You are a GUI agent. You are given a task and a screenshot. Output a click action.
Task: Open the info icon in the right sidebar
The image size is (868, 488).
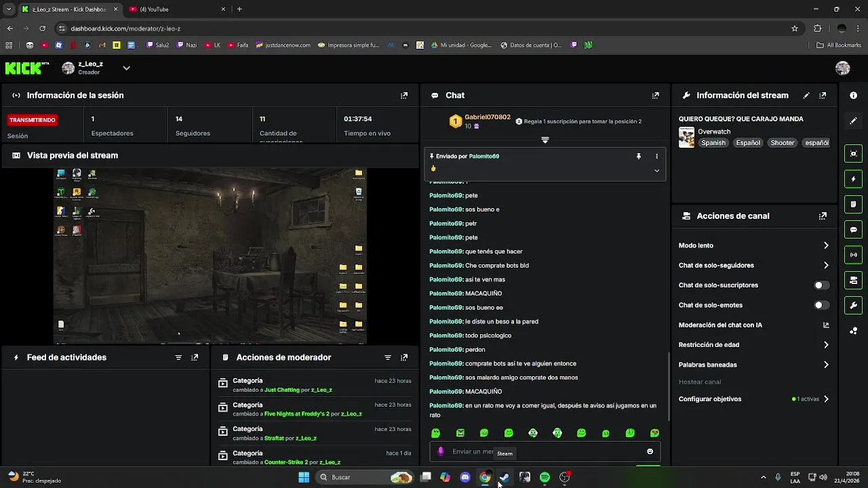tap(854, 96)
